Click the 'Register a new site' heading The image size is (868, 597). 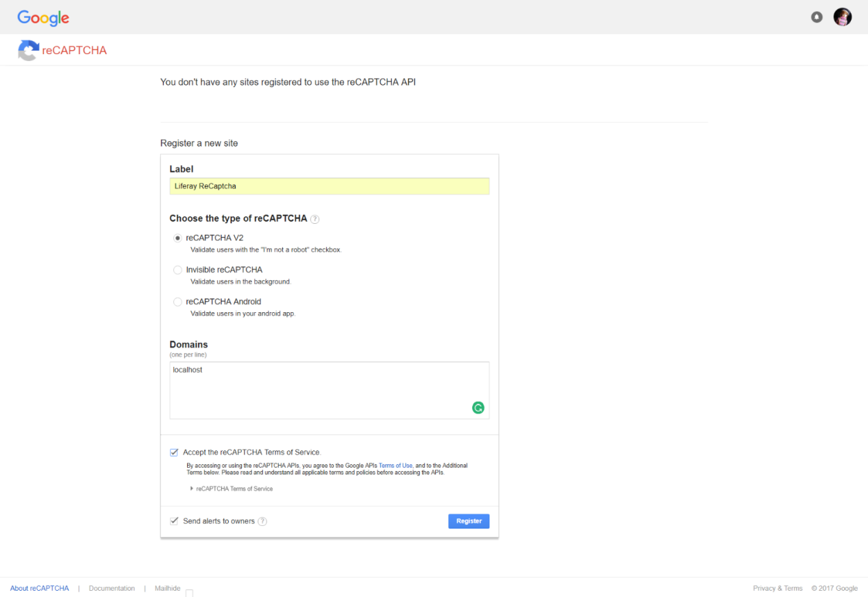[199, 143]
